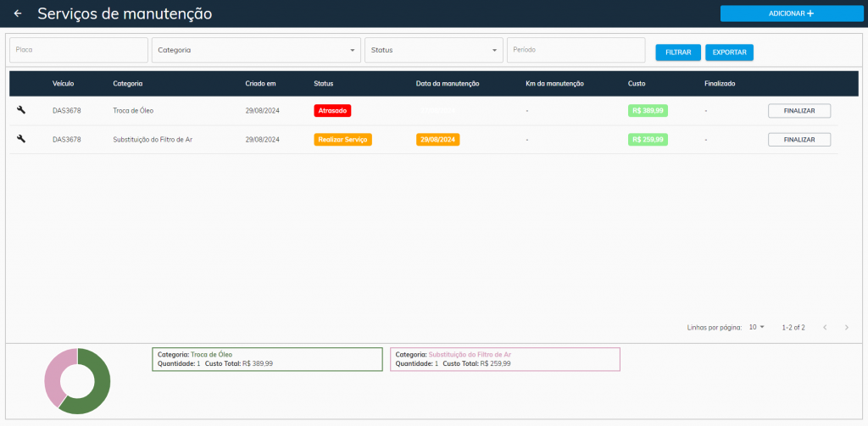868x426 pixels.
Task: Change rows per page dropdown value 10
Action: point(756,327)
